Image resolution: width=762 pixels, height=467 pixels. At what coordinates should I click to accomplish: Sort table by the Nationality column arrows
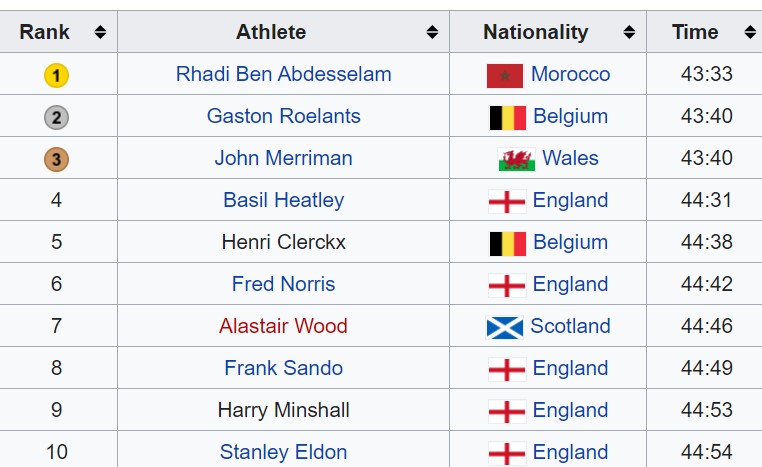coord(629,32)
